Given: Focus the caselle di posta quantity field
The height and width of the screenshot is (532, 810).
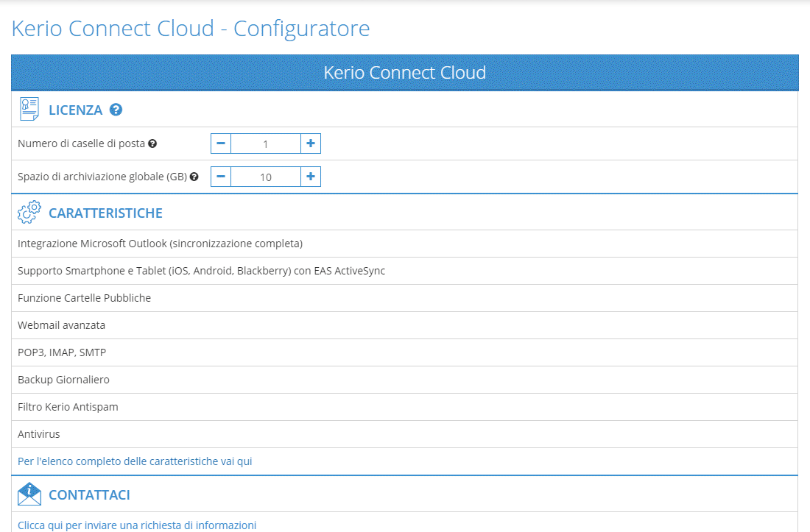Looking at the screenshot, I should coord(266,143).
